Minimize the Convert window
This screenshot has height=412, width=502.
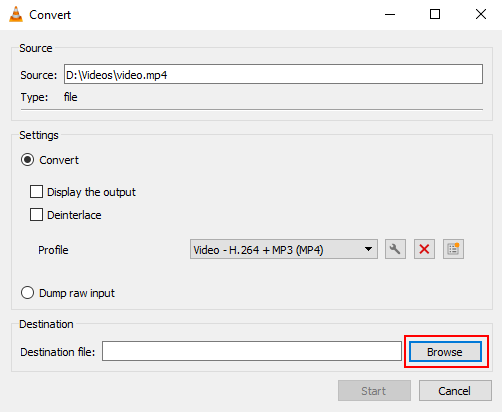390,14
